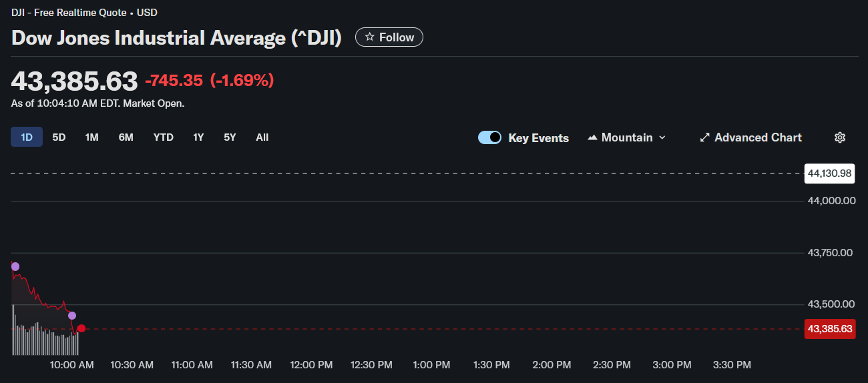Select the 1D time range tab
Screen dimensions: 868x383
(27, 137)
